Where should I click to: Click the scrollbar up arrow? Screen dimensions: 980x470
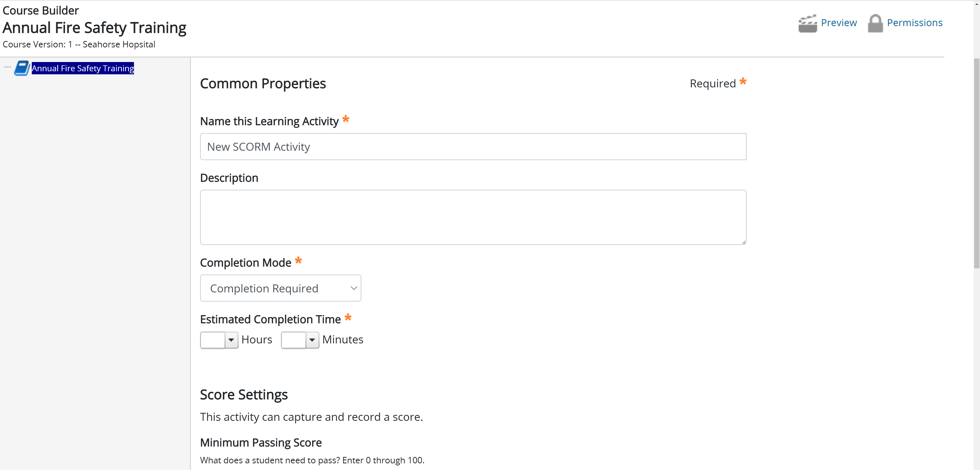click(x=976, y=3)
